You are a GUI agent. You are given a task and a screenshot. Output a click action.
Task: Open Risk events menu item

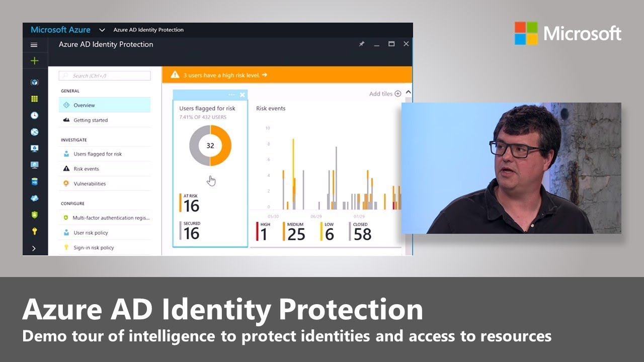pos(105,169)
